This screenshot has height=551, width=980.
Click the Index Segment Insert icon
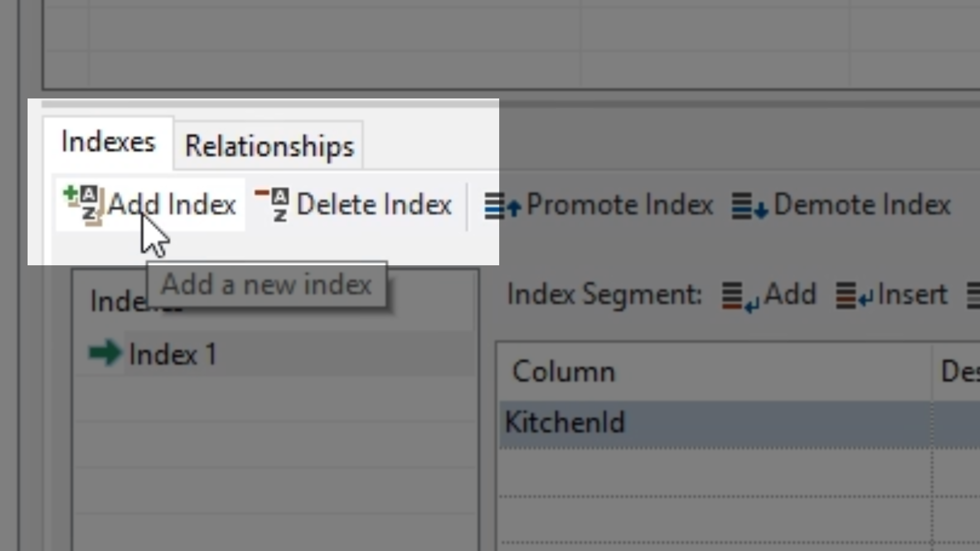[x=853, y=296]
